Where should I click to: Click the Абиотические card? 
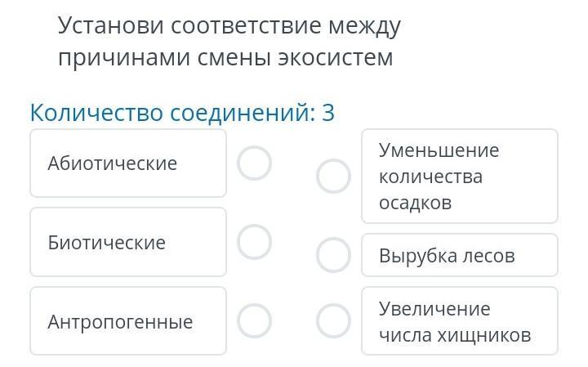tap(128, 163)
